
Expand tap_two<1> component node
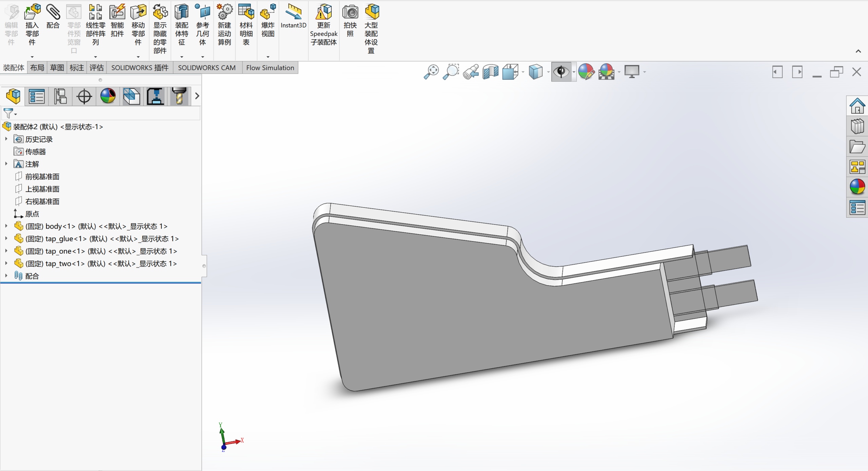coord(6,263)
